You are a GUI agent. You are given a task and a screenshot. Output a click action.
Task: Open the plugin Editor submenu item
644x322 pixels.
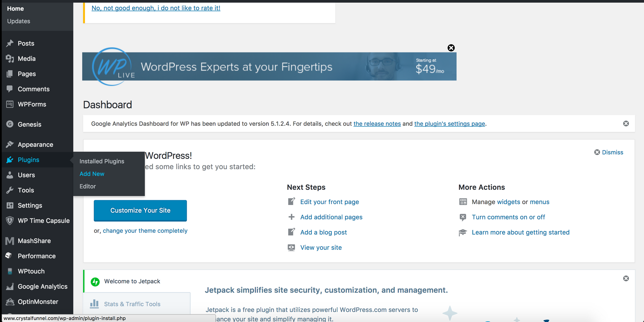click(88, 186)
